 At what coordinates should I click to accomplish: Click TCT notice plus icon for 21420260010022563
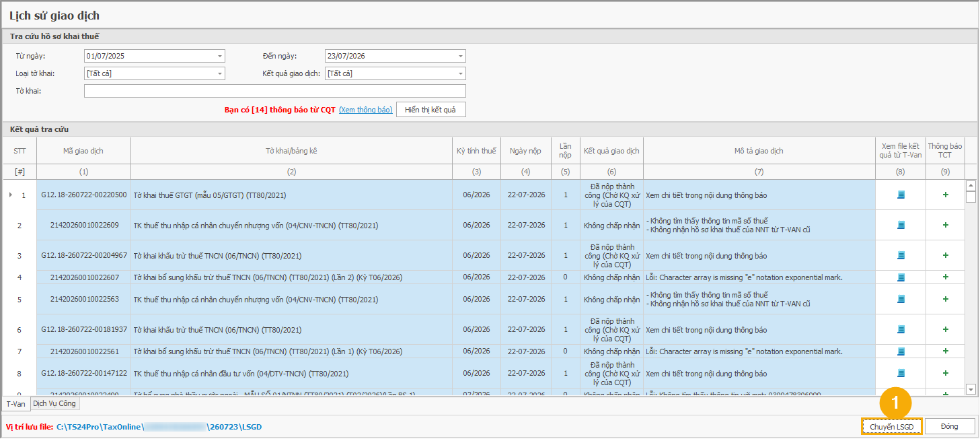coord(946,299)
